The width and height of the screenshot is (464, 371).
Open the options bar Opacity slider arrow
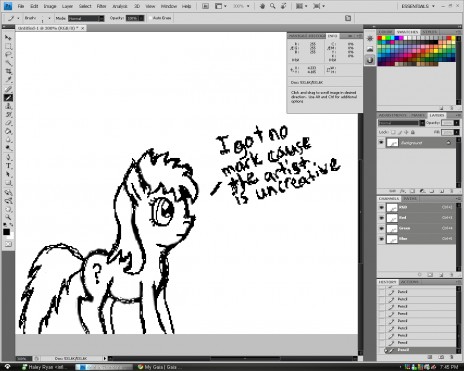142,18
